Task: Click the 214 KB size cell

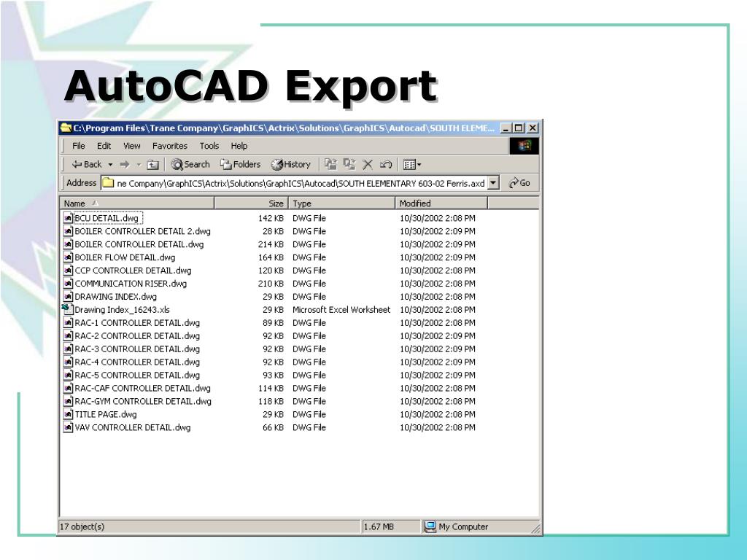Action: 271,244
